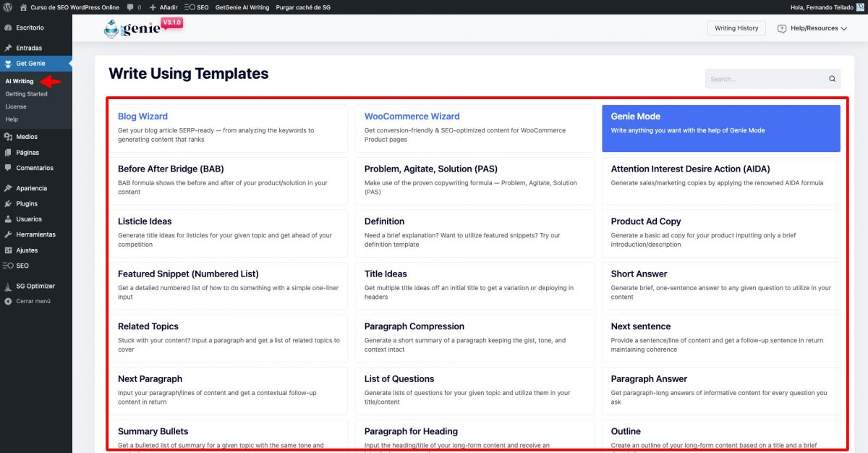Open the Definition template
Screen dimensions: 868x453
pos(475,233)
